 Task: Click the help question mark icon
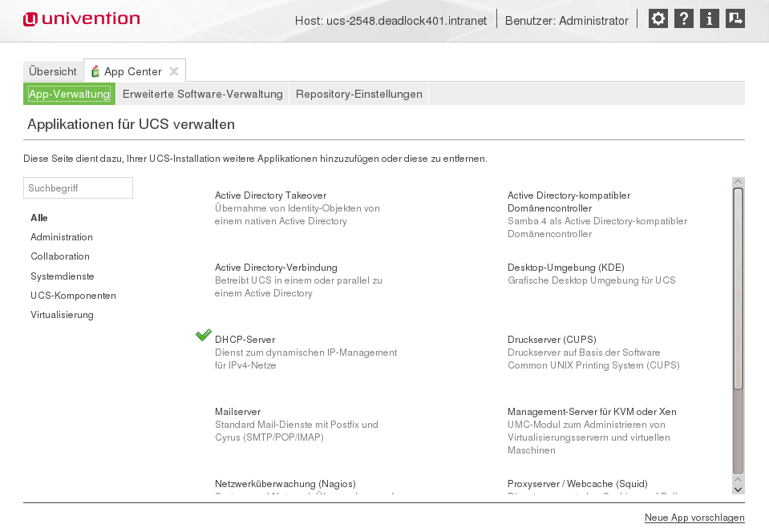[x=683, y=19]
